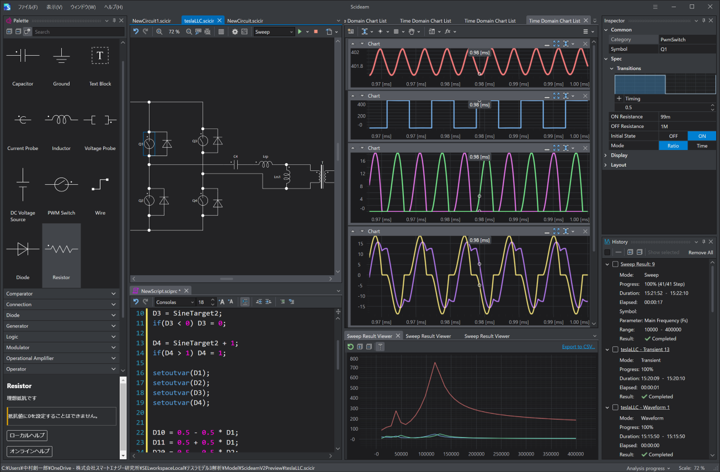This screenshot has height=472, width=720.
Task: Tick the Sweep Result 9 checkbox
Action: tap(614, 264)
